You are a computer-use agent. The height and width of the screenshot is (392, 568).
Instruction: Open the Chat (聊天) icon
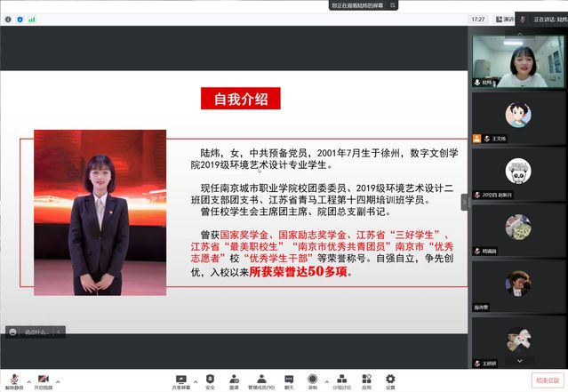click(x=289, y=380)
